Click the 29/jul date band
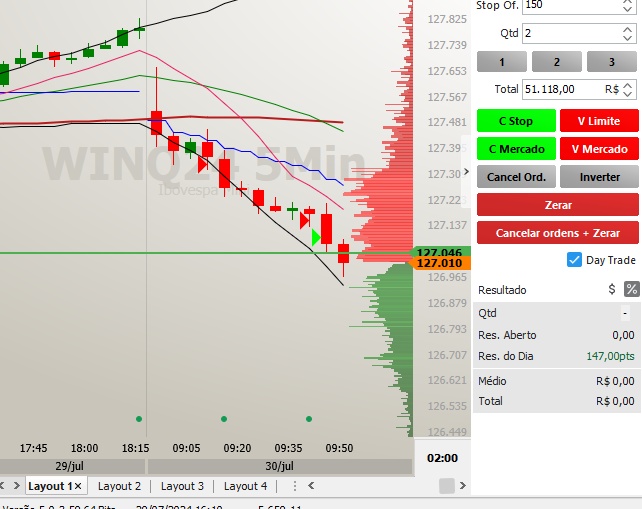642x509 pixels. click(70, 466)
